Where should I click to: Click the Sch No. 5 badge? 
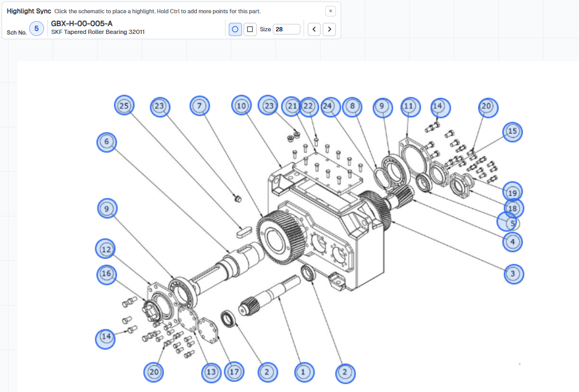(37, 29)
